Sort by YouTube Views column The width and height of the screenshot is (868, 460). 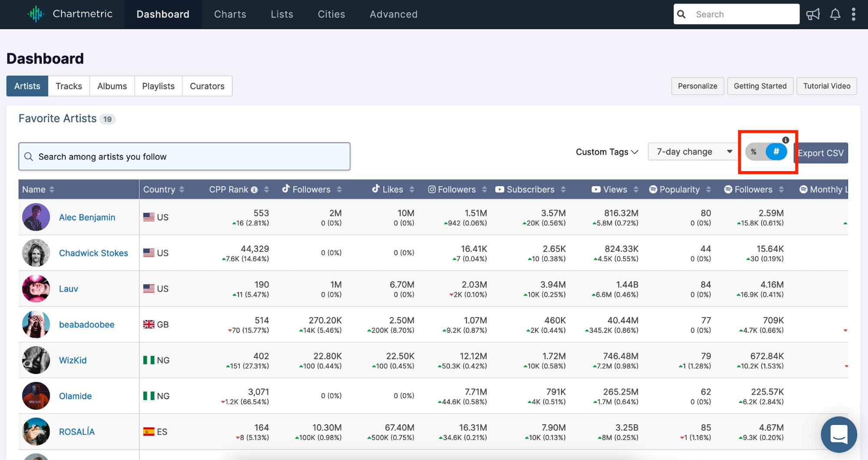[636, 189]
